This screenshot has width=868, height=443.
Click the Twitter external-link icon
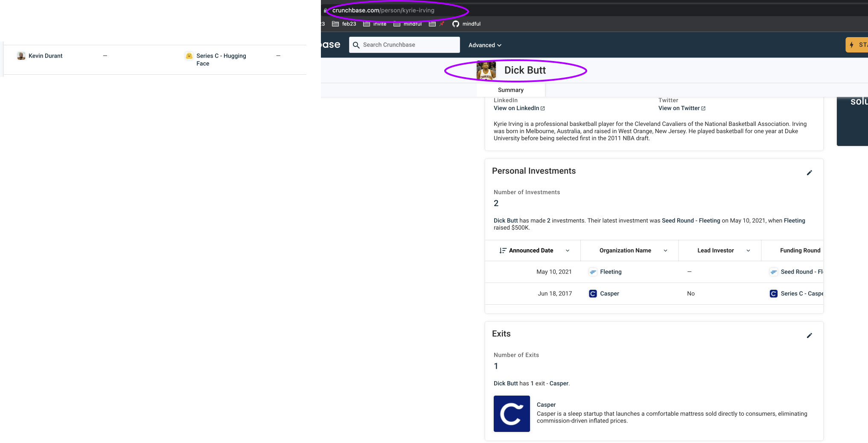click(703, 108)
